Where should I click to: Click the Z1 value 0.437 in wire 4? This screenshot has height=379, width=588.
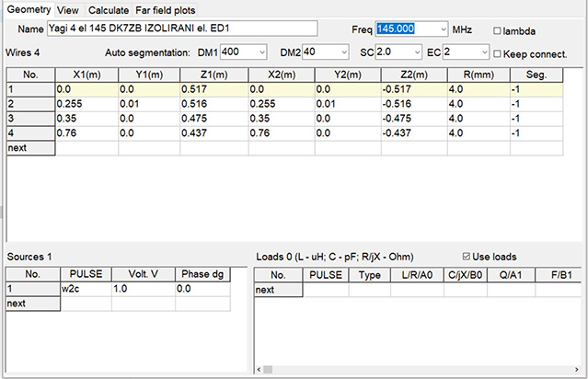214,133
